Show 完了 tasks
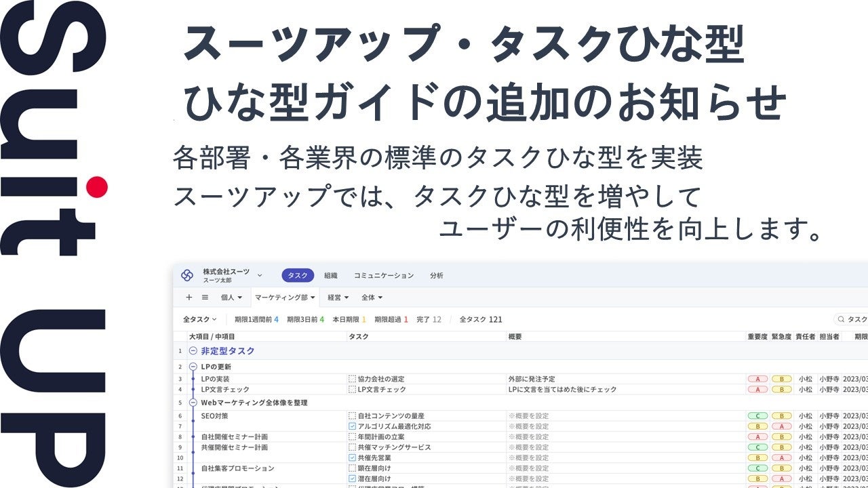 tap(429, 319)
